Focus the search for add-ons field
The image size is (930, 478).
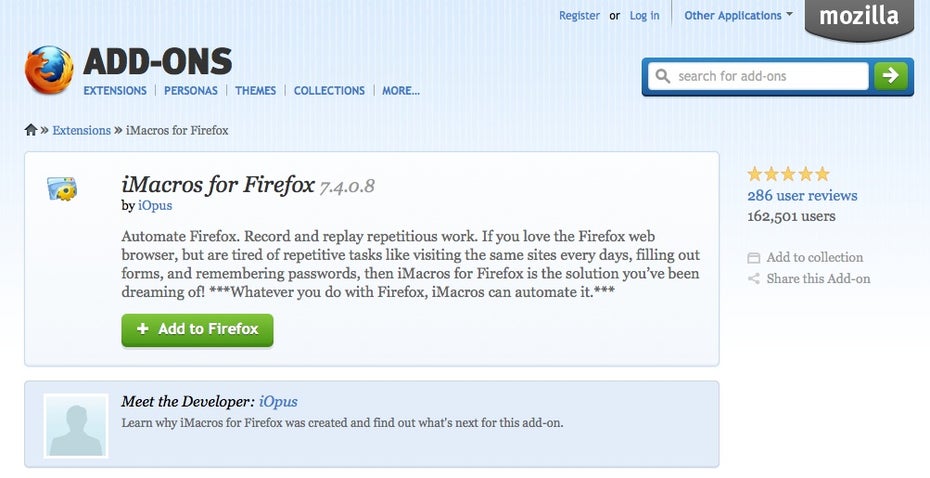coord(759,76)
